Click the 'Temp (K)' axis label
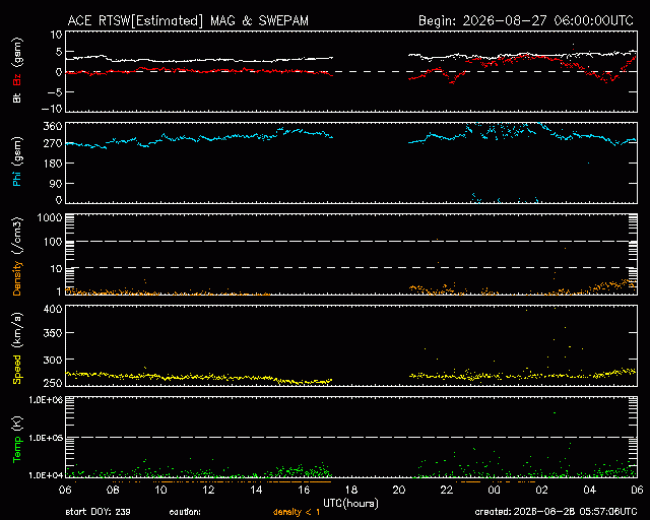This screenshot has width=650, height=520. (17, 439)
